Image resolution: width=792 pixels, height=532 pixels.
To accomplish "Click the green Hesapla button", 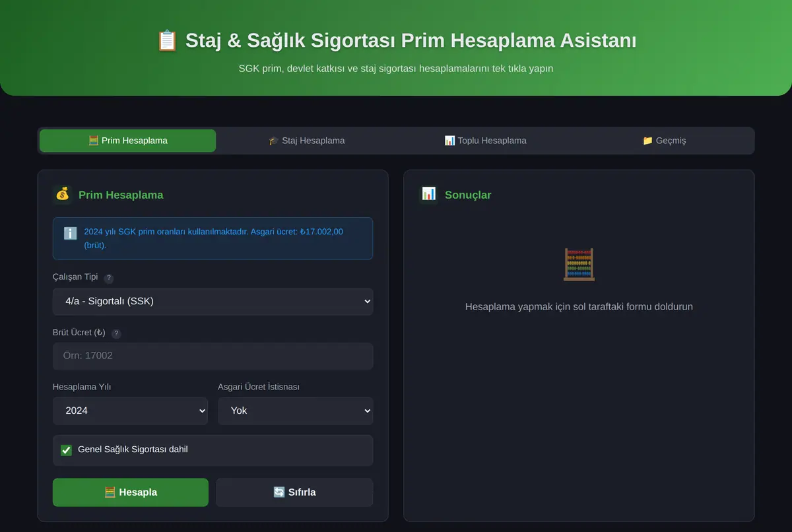I will click(x=130, y=492).
